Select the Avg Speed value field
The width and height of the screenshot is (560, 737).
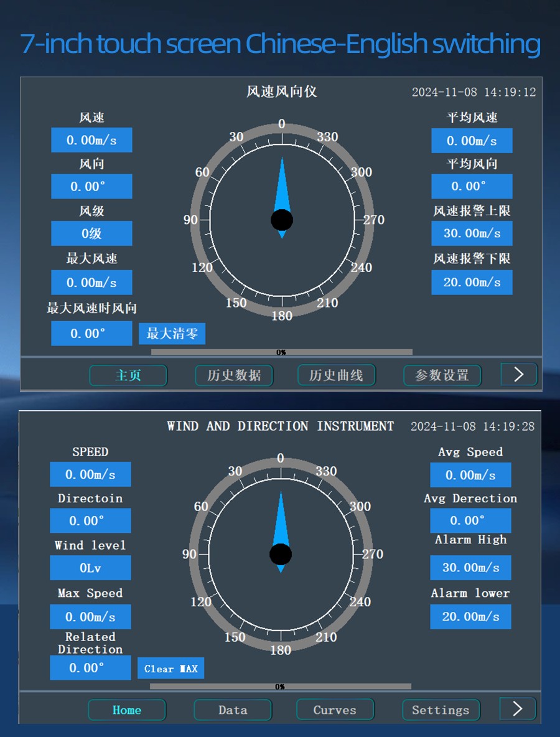click(x=471, y=475)
